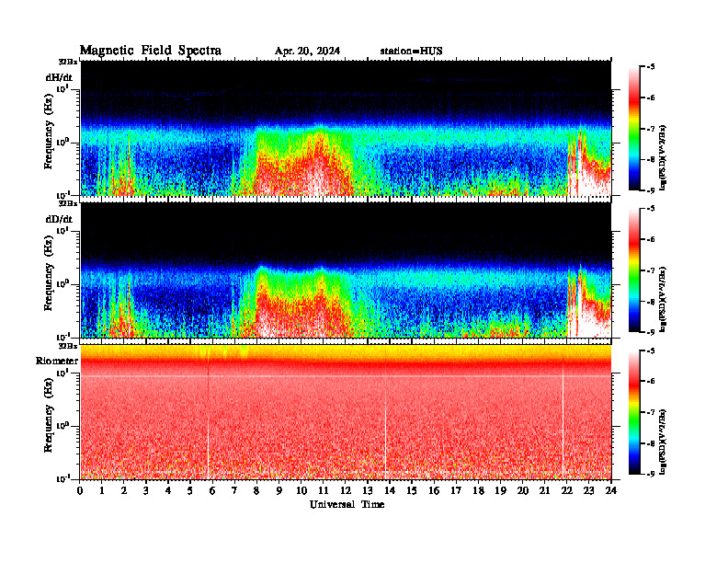Click the vertical spike near 5.8 UT in Riometer
Image resolution: width=728 pixels, height=563 pixels.
click(x=208, y=420)
